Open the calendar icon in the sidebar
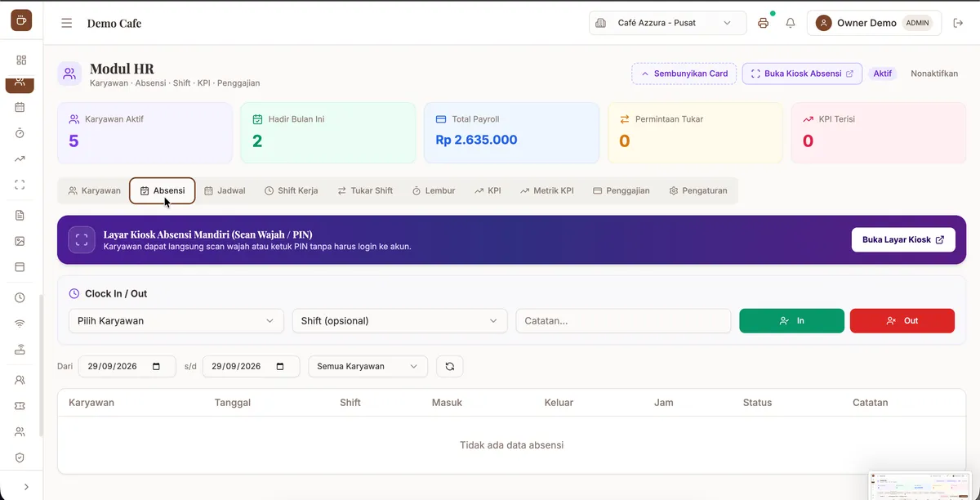 point(20,107)
